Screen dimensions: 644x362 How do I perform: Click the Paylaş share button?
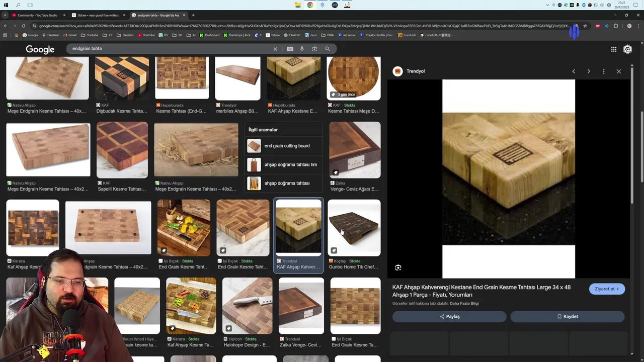[449, 317]
